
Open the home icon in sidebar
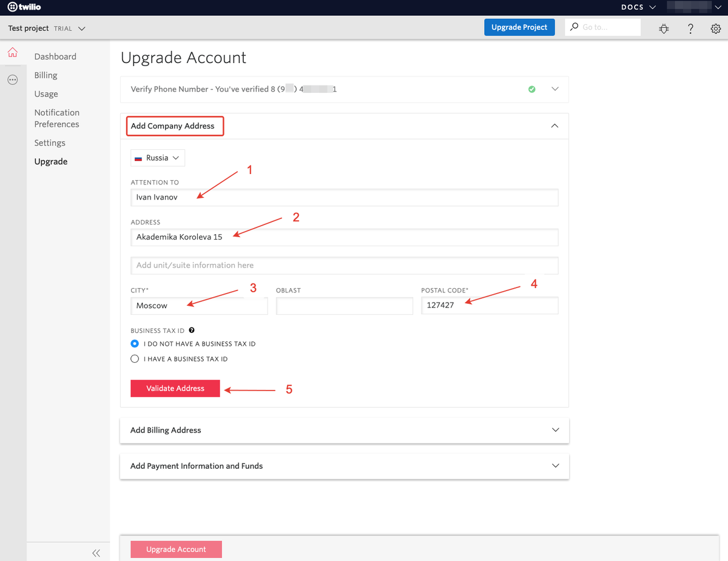13,52
